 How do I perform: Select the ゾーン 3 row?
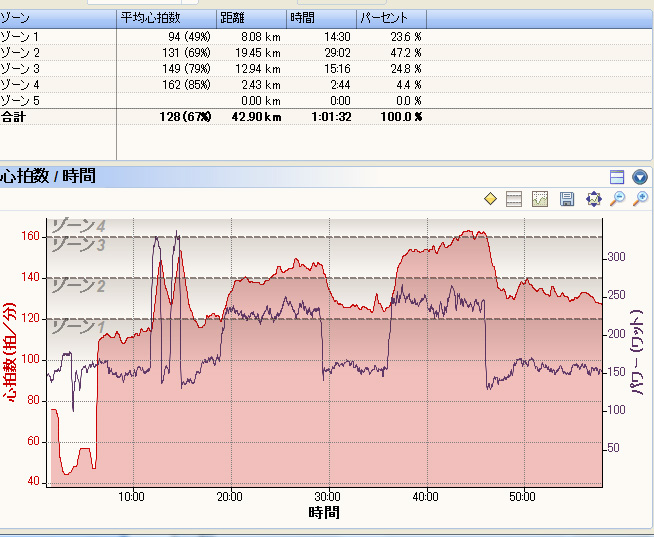tap(325, 68)
